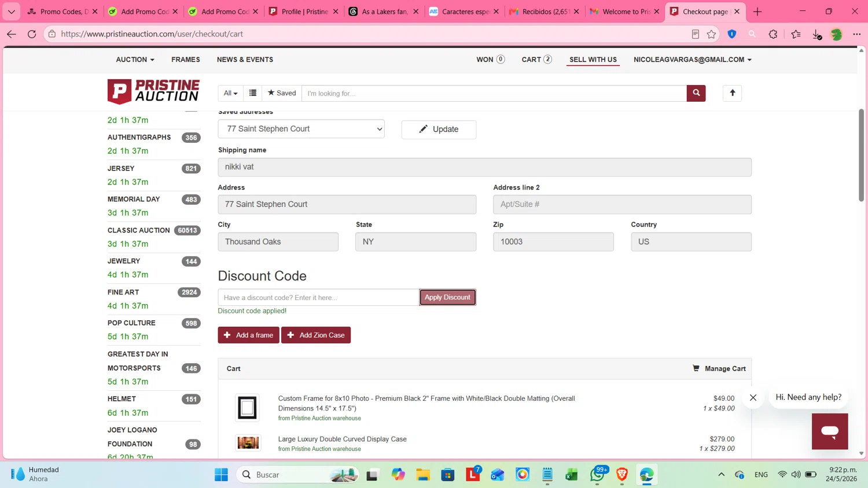Open a new browser tab
868x488 pixels.
(757, 12)
